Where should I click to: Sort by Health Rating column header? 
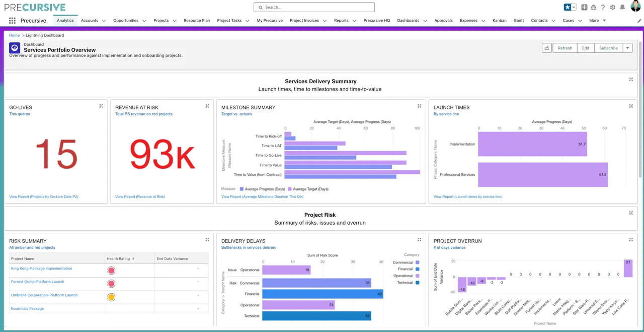pos(129,258)
